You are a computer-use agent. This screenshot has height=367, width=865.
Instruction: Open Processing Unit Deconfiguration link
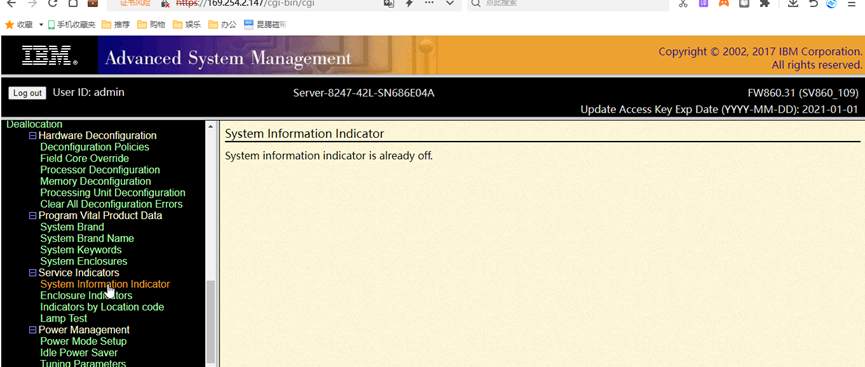pyautogui.click(x=113, y=193)
